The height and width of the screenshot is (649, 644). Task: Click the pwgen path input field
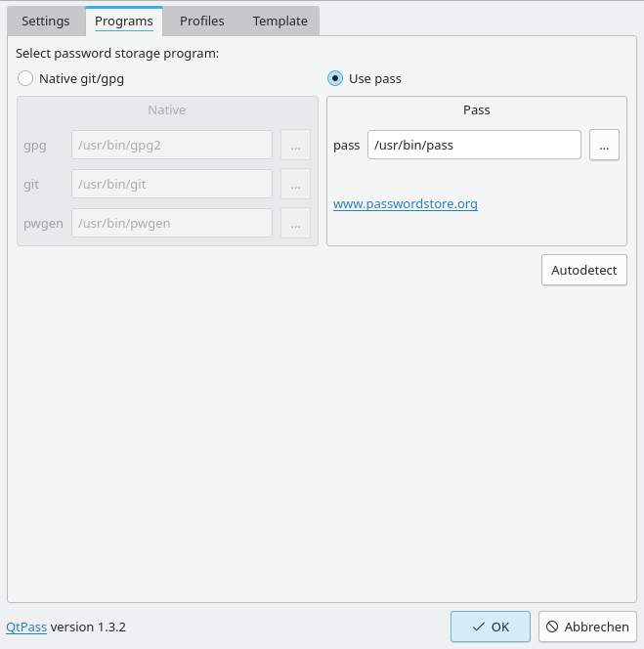171,223
